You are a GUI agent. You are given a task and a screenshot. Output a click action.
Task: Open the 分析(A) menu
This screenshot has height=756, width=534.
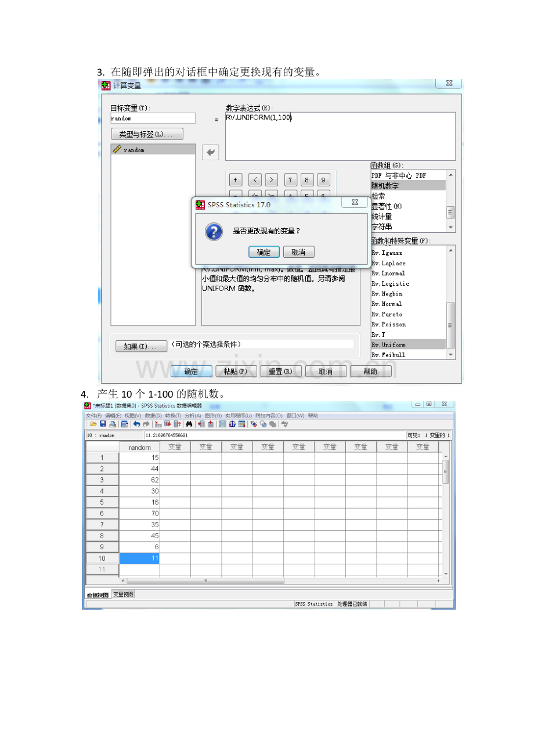(193, 416)
